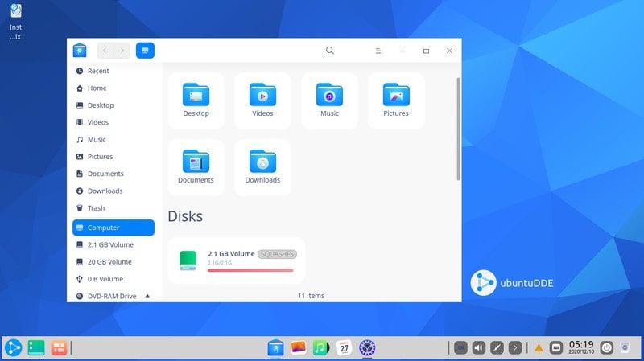The image size is (644, 361).
Task: Click the yellow warning triangle tray icon
Action: pyautogui.click(x=539, y=348)
